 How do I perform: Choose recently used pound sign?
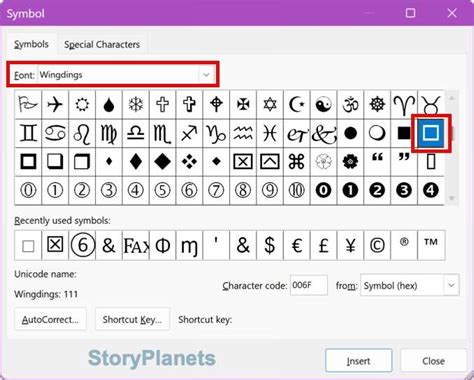[x=324, y=246]
